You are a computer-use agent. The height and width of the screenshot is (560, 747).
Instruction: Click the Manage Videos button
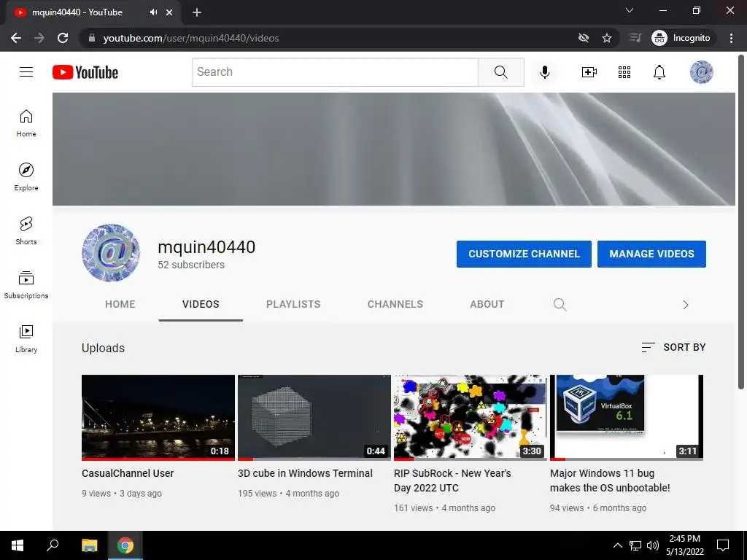[x=651, y=254]
